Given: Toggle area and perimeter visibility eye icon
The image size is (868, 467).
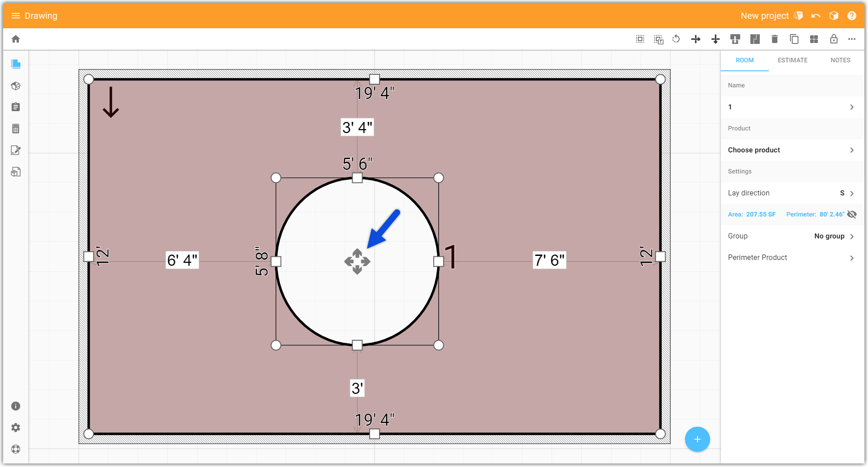Looking at the screenshot, I should coord(852,214).
